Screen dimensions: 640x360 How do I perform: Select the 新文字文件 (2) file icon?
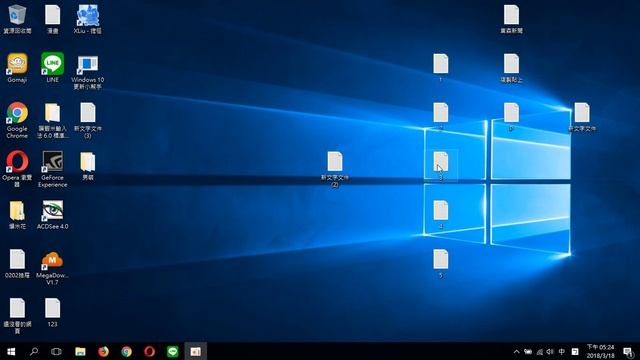tap(335, 169)
